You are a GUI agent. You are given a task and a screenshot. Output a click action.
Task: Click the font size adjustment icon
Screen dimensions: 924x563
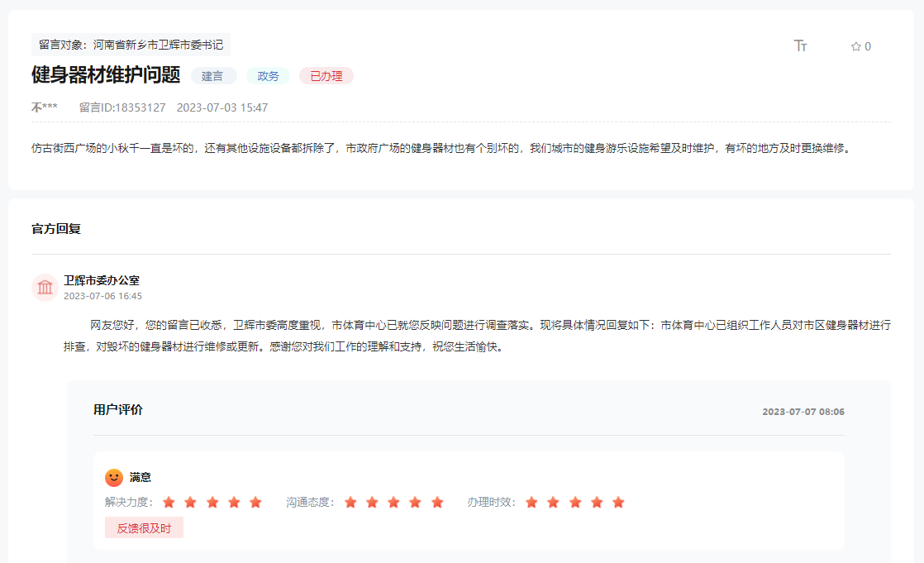(x=800, y=46)
